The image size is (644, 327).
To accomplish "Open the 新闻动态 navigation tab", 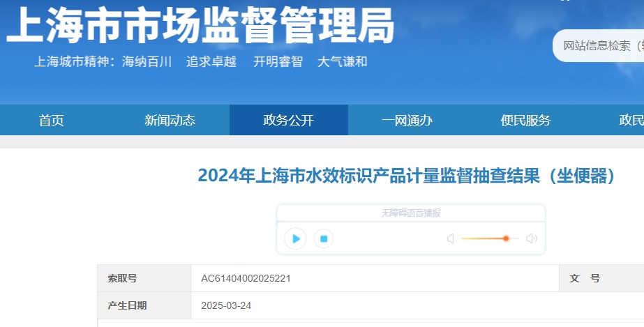I will click(170, 121).
